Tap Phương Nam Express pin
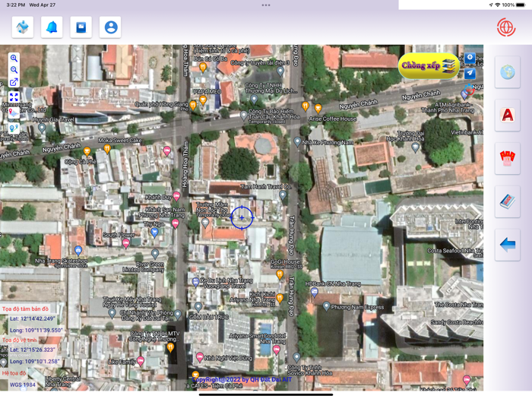532x399 pixels. [x=326, y=306]
